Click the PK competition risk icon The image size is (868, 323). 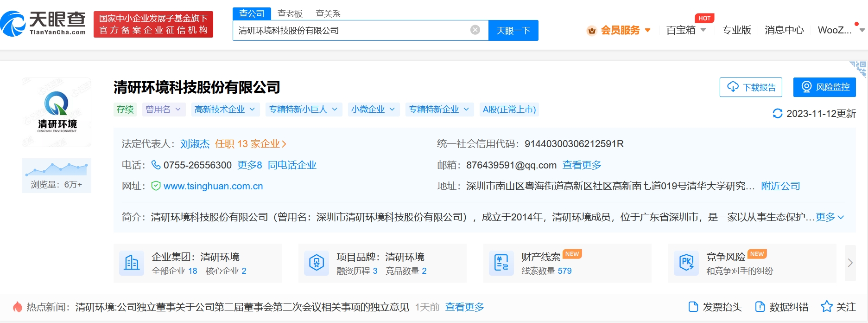click(x=686, y=263)
